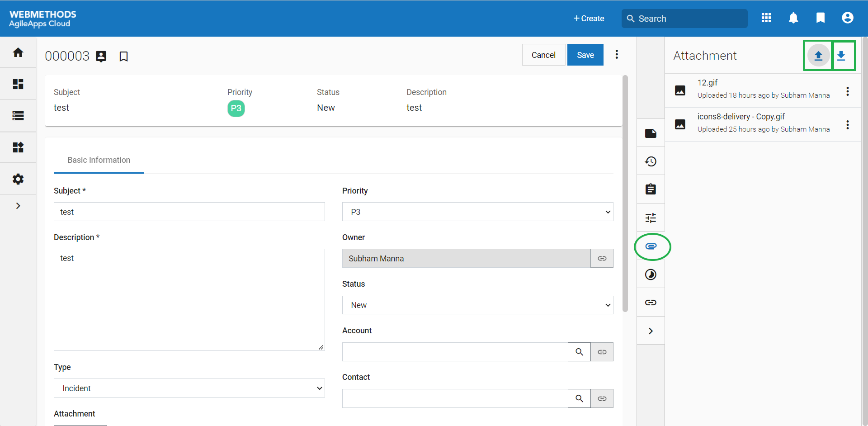Bookmark record 000003 with outline bookmark icon
The height and width of the screenshot is (426, 868).
[123, 57]
